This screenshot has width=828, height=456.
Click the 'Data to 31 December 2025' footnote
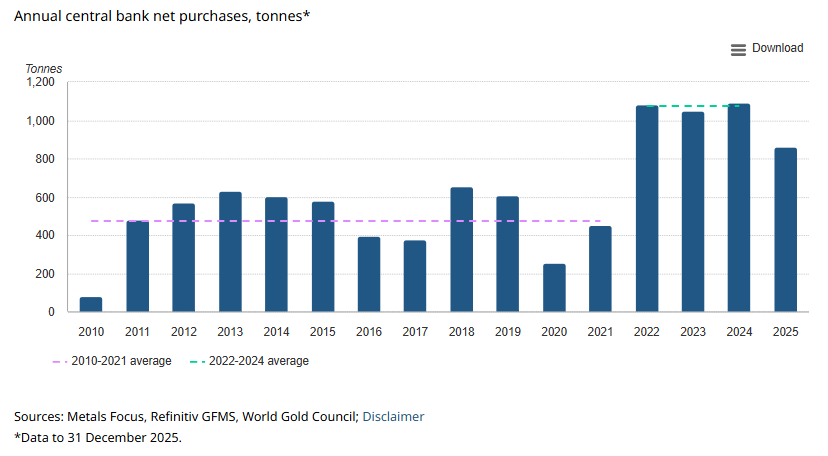(x=98, y=438)
